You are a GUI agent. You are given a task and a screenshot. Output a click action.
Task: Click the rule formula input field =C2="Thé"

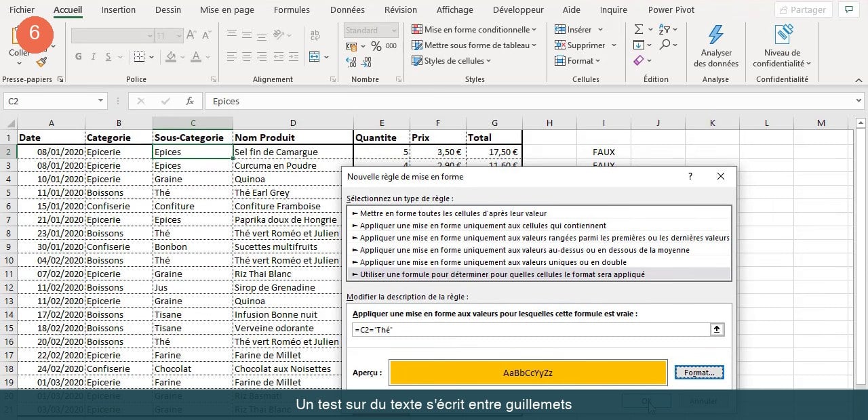point(531,329)
